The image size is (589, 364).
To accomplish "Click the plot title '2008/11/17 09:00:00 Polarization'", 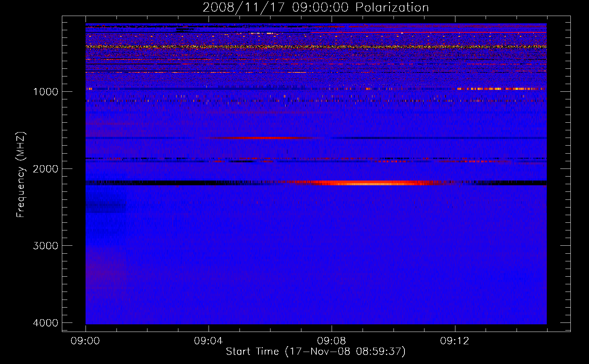I will pyautogui.click(x=316, y=7).
